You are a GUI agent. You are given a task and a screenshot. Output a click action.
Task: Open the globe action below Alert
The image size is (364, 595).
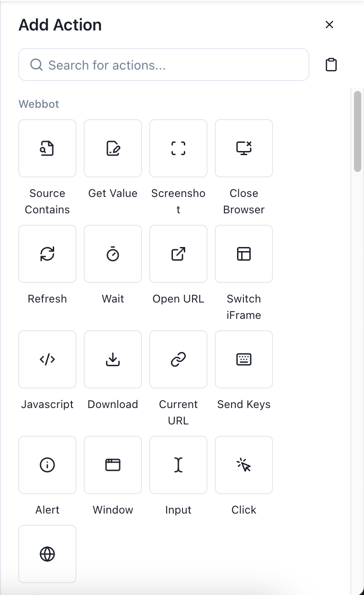tap(47, 554)
